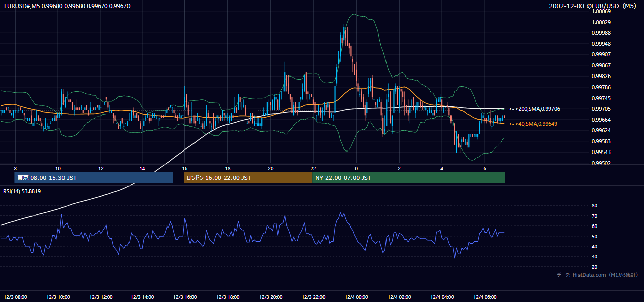This screenshot has width=644, height=302.
Task: Click price axis value 0.99745
Action: [x=602, y=98]
